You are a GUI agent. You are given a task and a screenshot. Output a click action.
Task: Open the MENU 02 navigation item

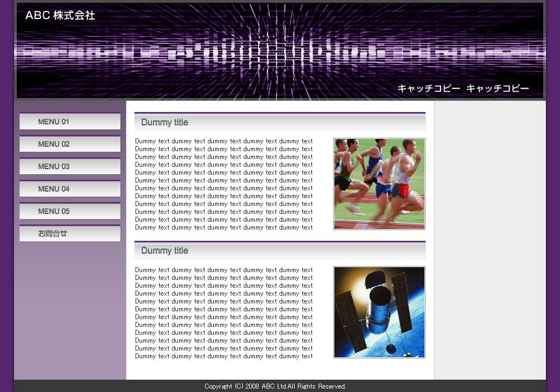click(70, 144)
